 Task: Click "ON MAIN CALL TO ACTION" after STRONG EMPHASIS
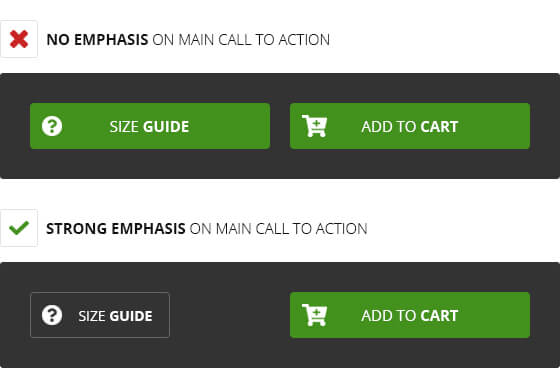[x=279, y=229]
